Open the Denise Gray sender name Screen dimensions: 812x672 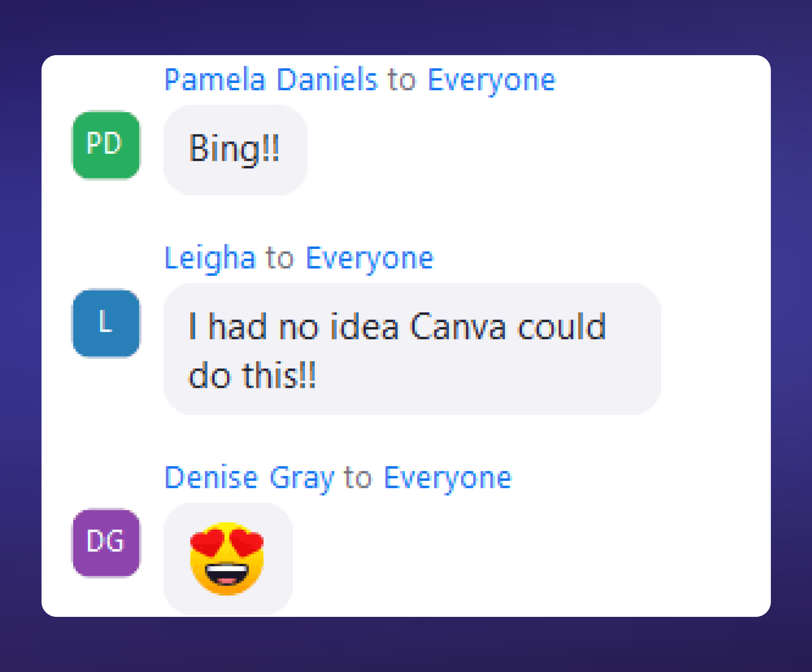pos(250,477)
